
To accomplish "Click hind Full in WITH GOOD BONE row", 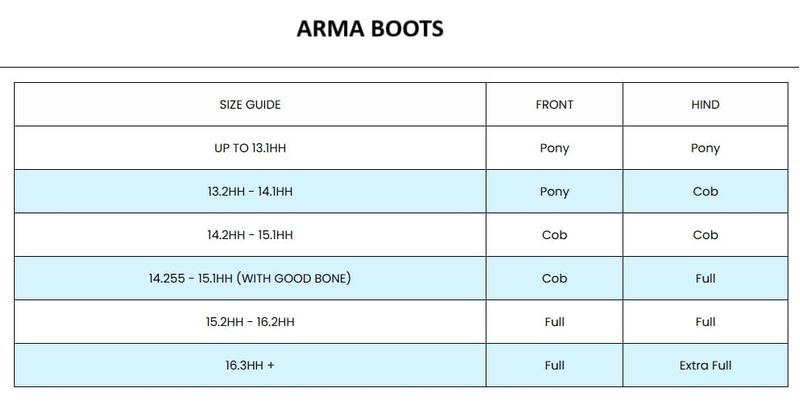I will 705,278.
